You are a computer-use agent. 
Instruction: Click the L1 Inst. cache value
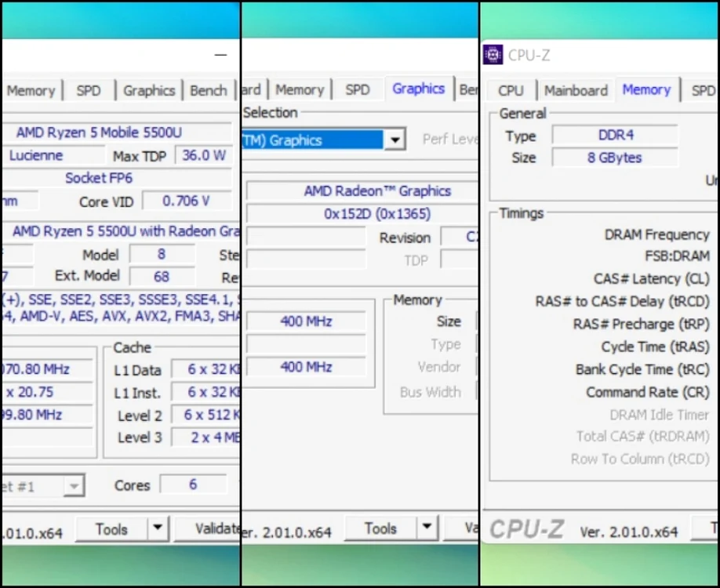point(205,393)
